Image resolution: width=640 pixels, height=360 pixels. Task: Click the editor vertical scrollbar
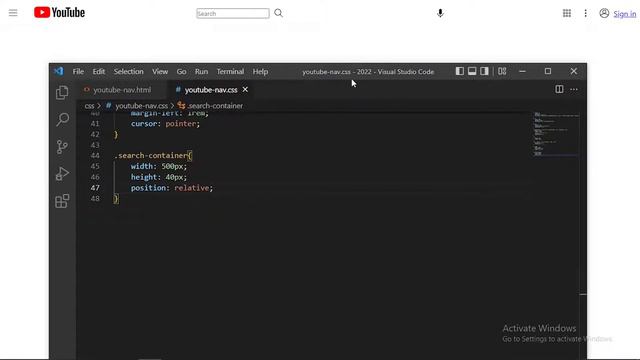[x=583, y=235]
